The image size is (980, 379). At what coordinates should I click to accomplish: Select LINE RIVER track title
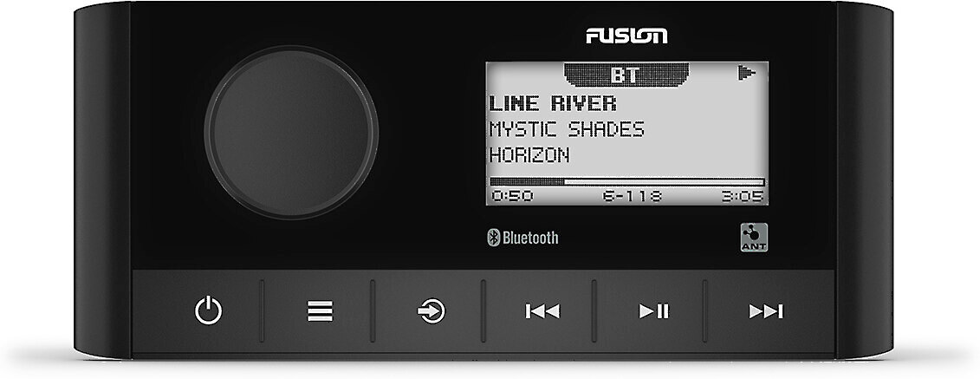(x=553, y=103)
